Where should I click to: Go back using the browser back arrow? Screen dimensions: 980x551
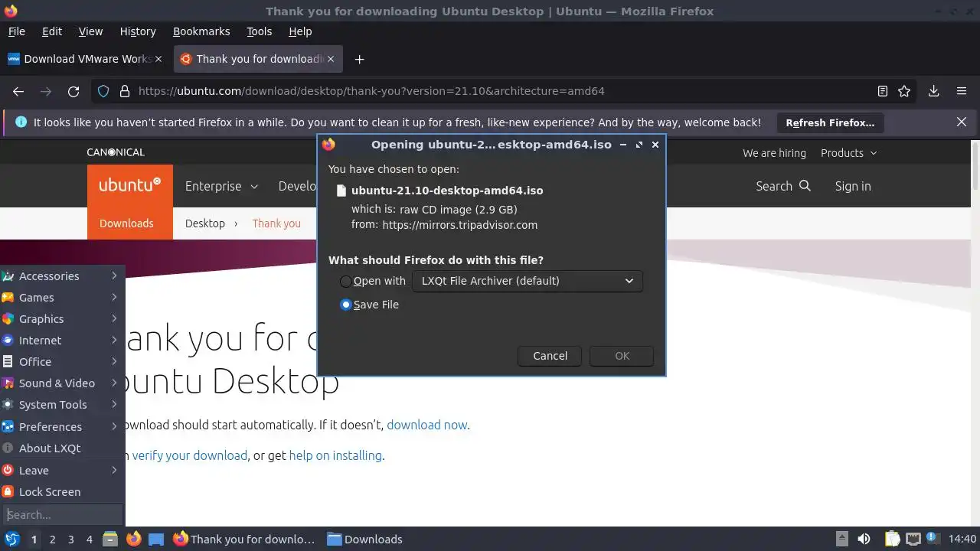[18, 91]
